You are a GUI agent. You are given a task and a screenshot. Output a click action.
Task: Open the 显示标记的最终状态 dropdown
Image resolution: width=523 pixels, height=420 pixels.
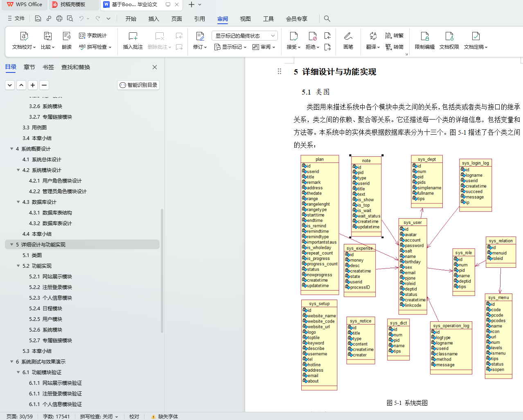(x=245, y=36)
